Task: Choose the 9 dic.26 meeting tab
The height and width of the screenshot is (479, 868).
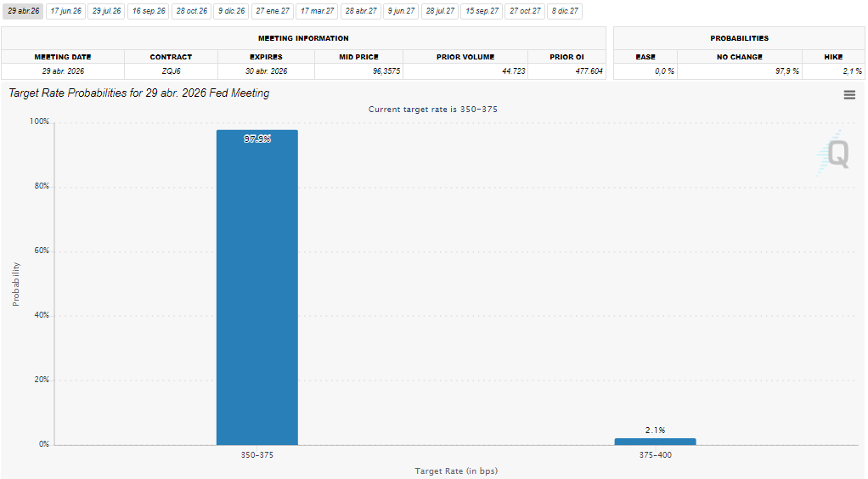Action: point(231,11)
